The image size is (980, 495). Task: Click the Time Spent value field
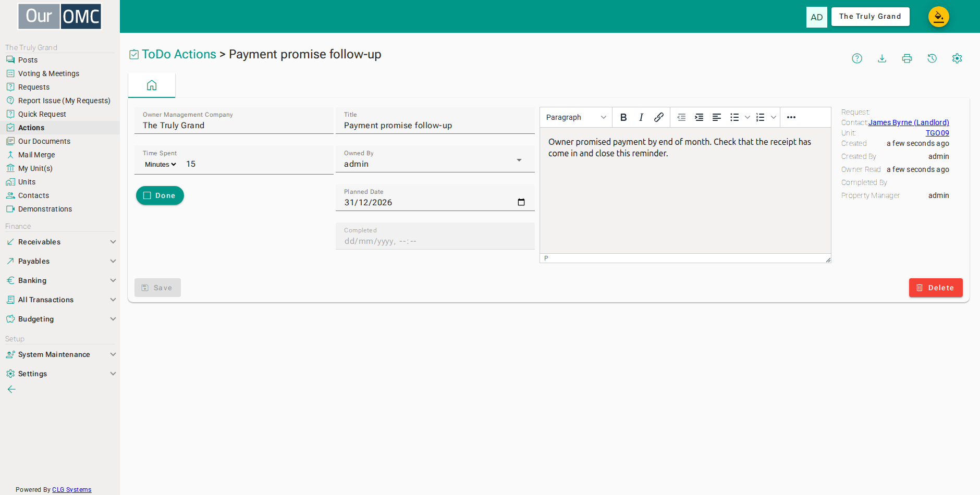258,164
